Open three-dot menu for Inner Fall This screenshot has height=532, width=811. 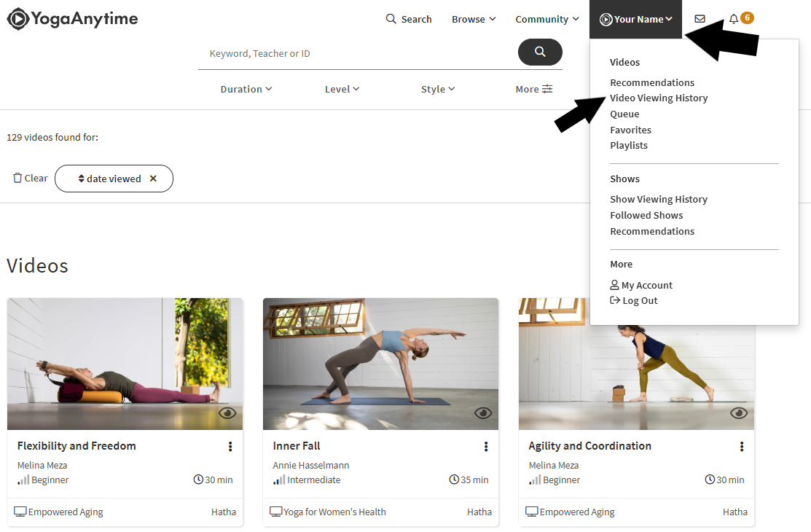click(486, 446)
